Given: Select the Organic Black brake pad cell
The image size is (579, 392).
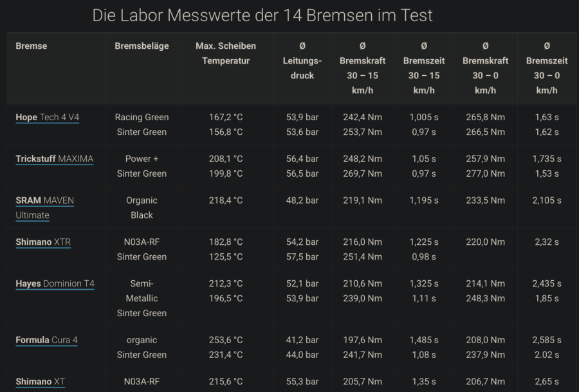Looking at the screenshot, I should (142, 208).
